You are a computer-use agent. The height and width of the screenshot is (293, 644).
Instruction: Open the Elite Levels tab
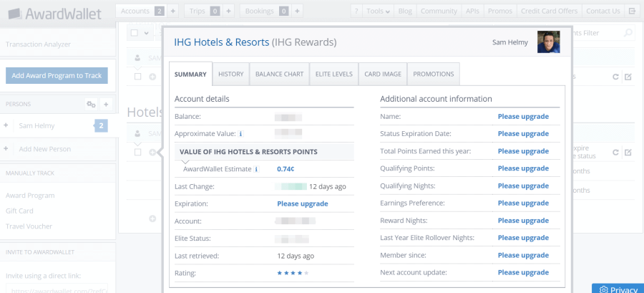[334, 74]
